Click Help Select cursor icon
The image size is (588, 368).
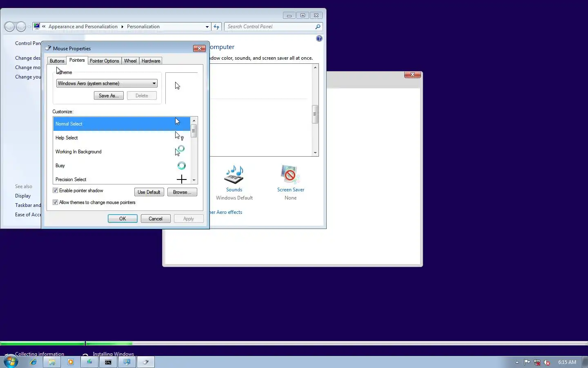tap(179, 136)
